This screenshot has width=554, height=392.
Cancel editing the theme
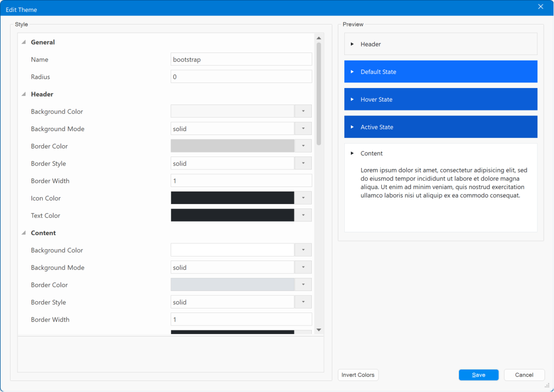[524, 374]
